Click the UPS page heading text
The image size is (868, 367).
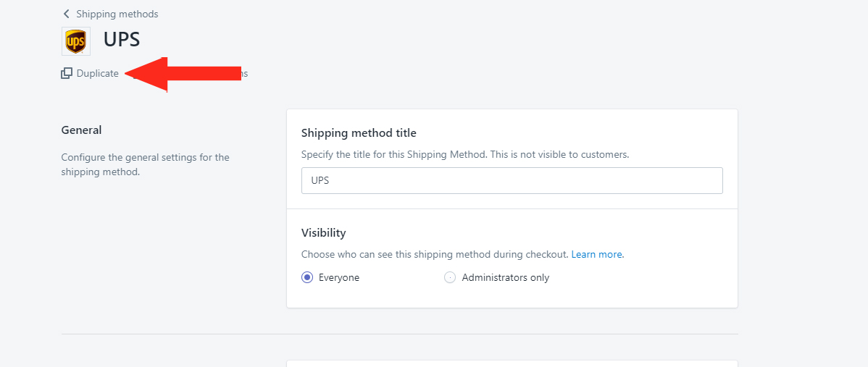pos(122,40)
